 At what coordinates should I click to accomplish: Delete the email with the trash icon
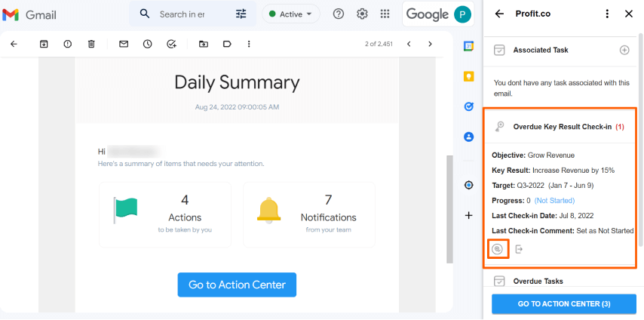click(91, 44)
